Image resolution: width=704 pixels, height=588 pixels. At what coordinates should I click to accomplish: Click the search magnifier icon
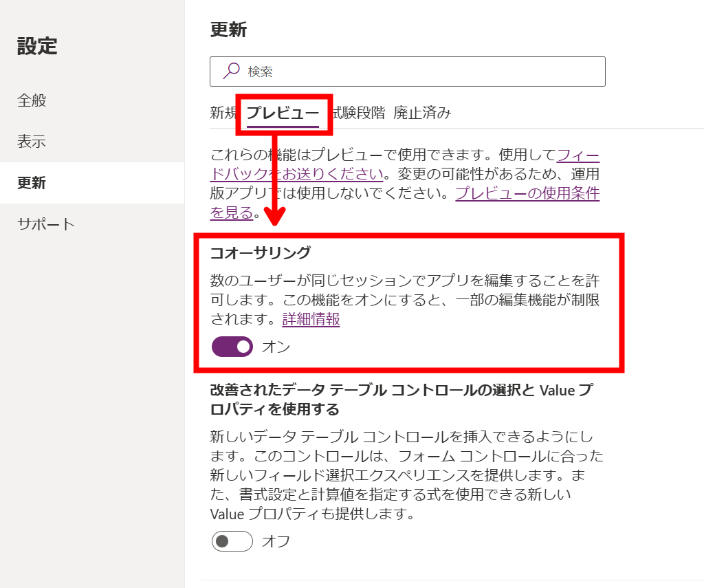tap(231, 71)
